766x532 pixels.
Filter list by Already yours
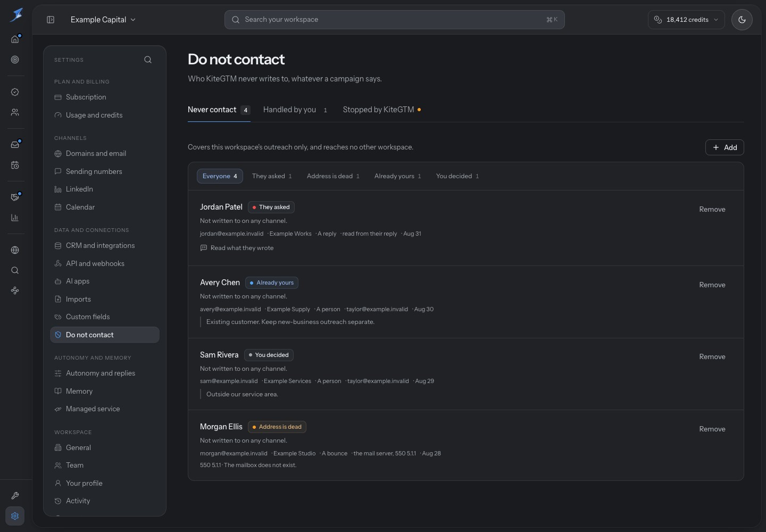(397, 176)
